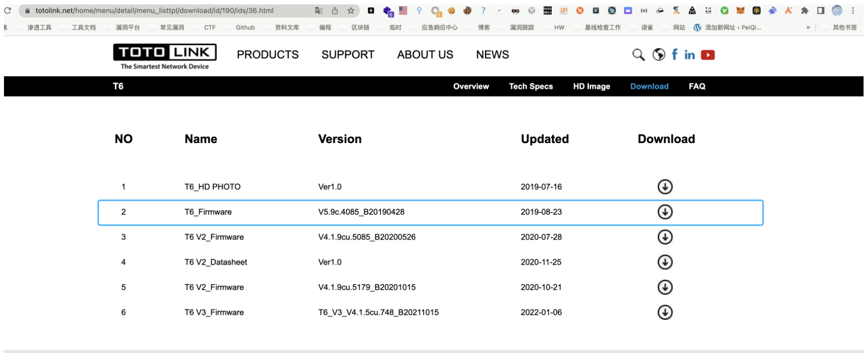Open the PRODUCTS menu

(x=268, y=55)
